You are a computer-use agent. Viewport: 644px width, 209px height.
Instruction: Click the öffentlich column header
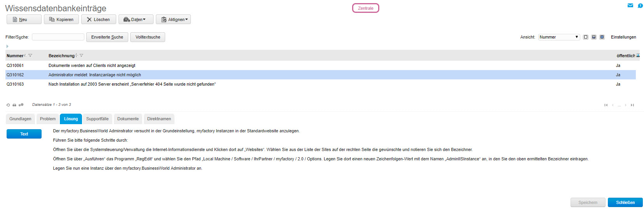point(626,56)
